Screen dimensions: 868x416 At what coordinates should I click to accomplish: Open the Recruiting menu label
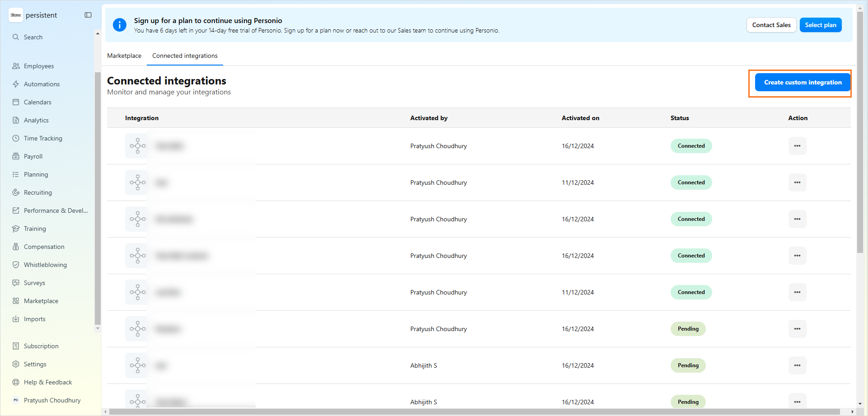(38, 192)
